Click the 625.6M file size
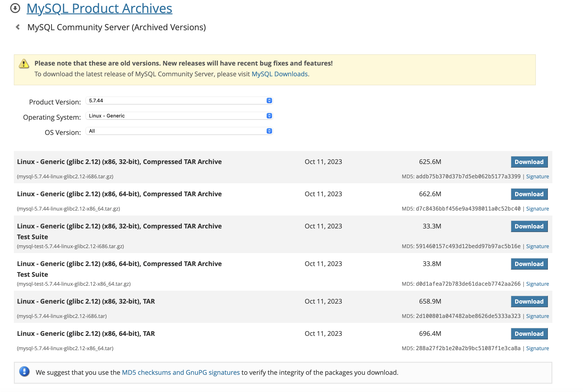 (x=430, y=162)
